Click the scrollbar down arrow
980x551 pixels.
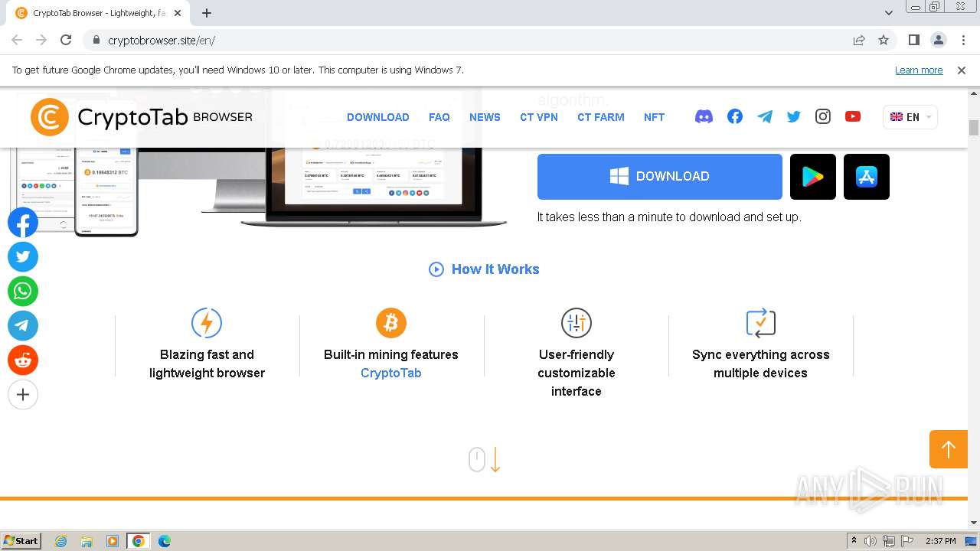(x=974, y=523)
